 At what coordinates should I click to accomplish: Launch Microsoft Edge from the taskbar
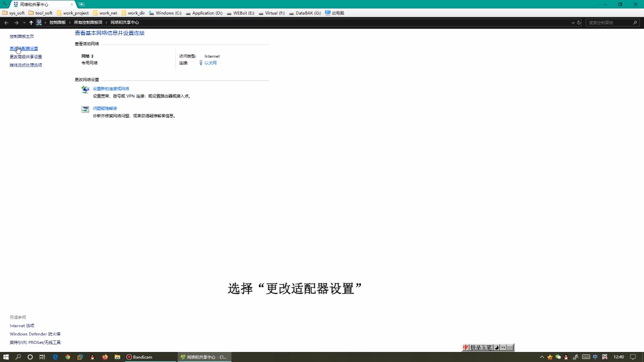56,357
